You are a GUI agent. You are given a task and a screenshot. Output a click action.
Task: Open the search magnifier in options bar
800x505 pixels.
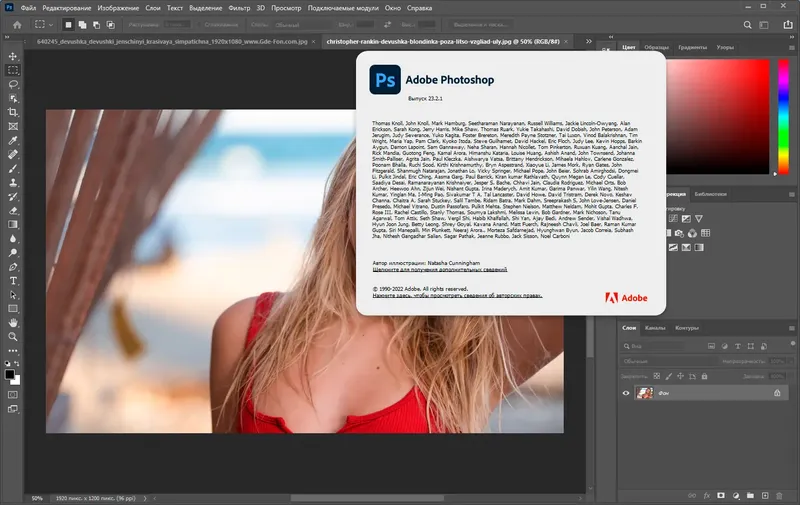click(x=747, y=24)
